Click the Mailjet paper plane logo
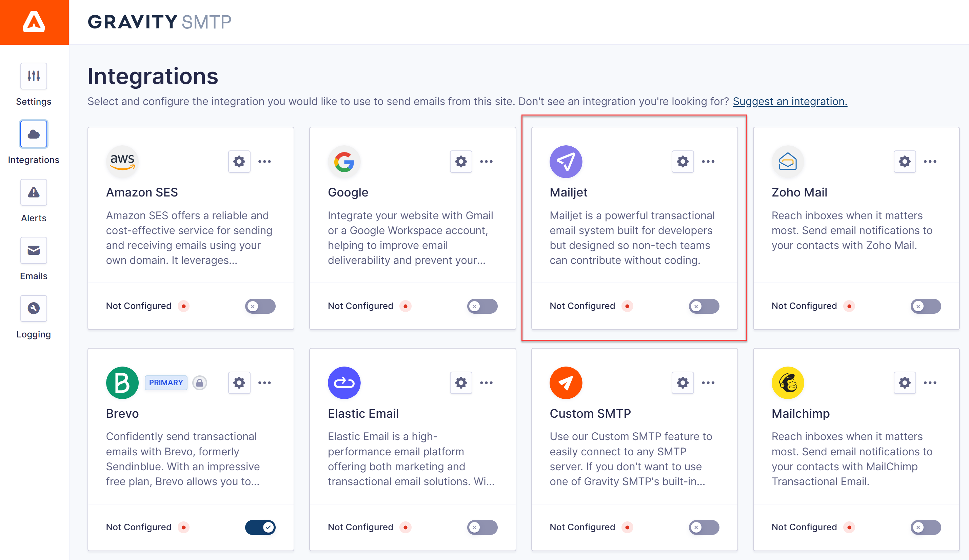The image size is (969, 560). coord(566,162)
